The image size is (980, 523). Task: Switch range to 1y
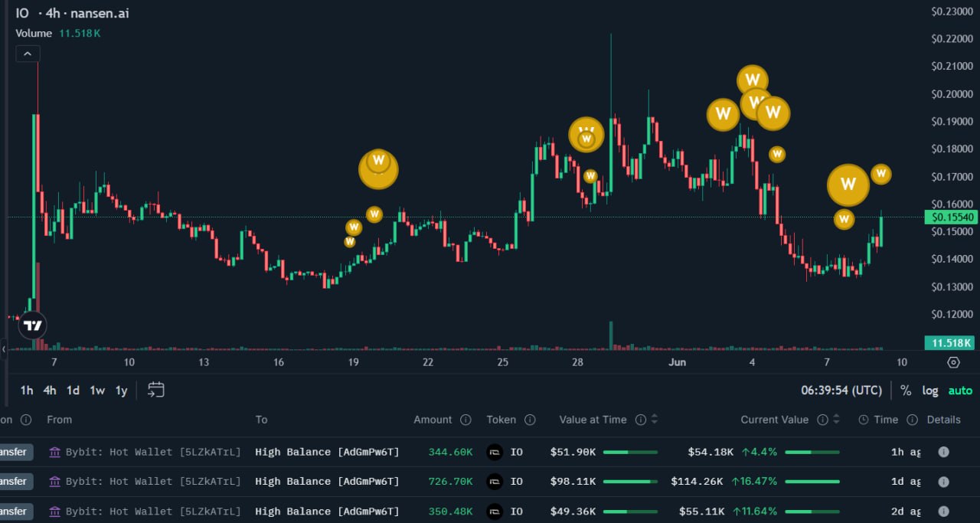click(121, 391)
